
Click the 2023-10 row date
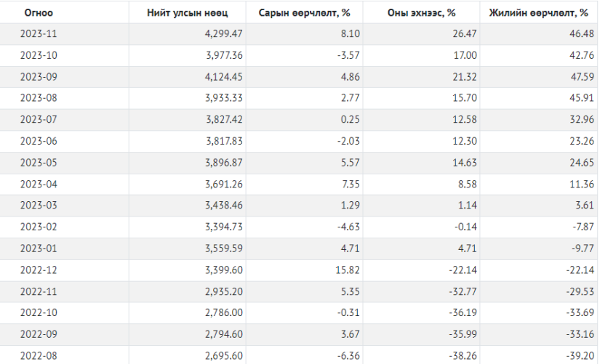tap(39, 55)
